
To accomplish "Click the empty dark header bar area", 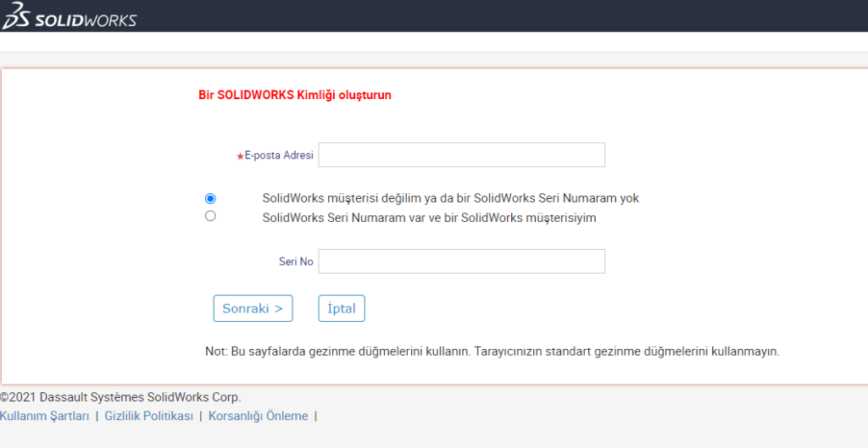I will click(509, 16).
